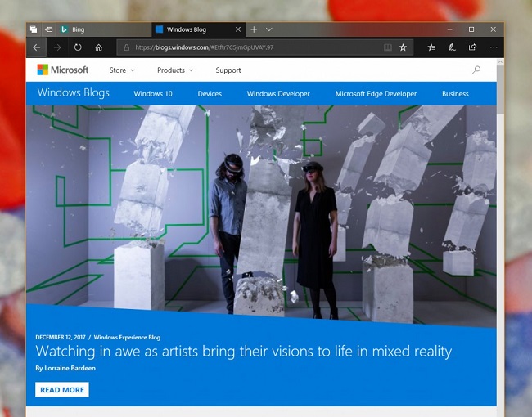This screenshot has width=532, height=417.
Task: Expand the Store dropdown menu
Action: (x=122, y=70)
